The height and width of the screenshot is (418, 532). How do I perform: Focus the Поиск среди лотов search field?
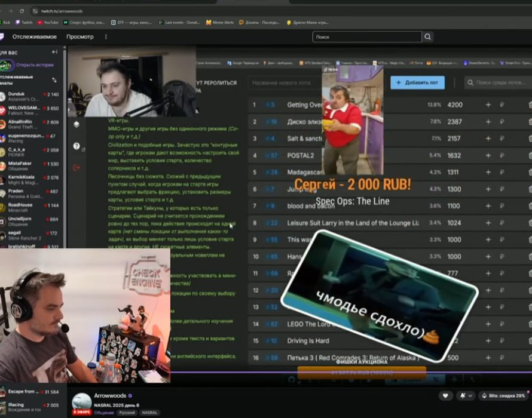498,82
